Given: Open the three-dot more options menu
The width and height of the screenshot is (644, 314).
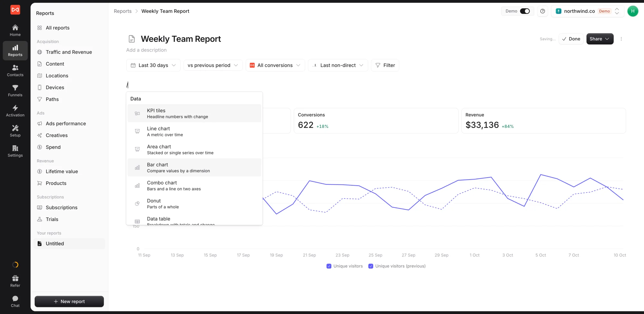Looking at the screenshot, I should (x=621, y=39).
